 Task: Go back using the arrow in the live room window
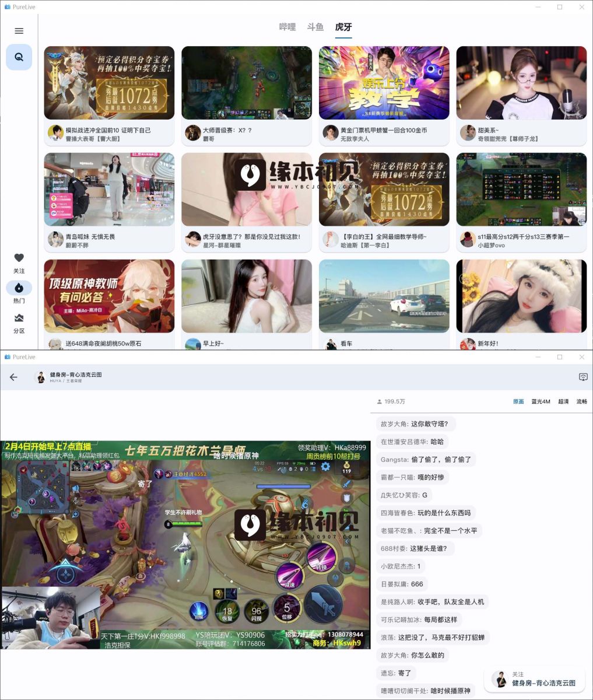pyautogui.click(x=13, y=377)
